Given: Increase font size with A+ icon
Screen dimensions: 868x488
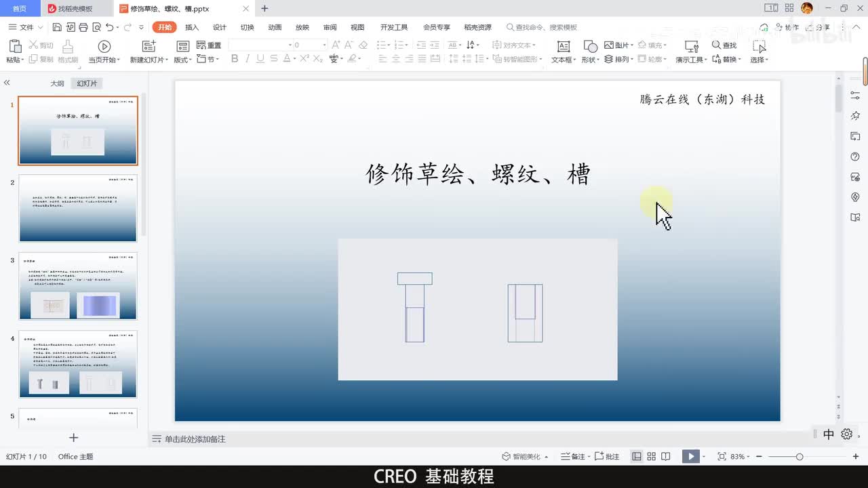Looking at the screenshot, I should coord(336,45).
